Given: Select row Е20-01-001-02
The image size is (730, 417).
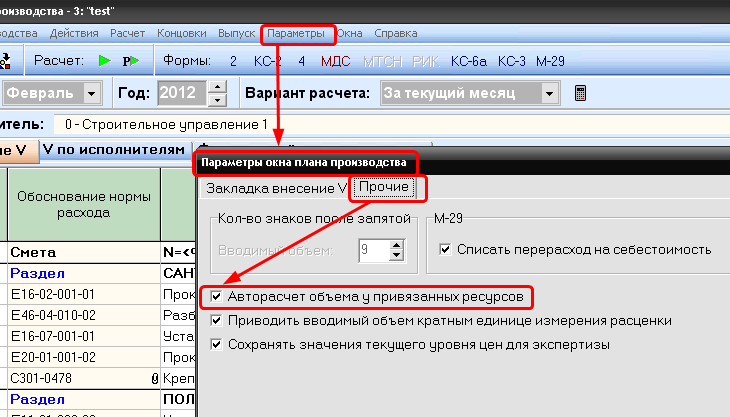Looking at the screenshot, I should (x=84, y=357).
